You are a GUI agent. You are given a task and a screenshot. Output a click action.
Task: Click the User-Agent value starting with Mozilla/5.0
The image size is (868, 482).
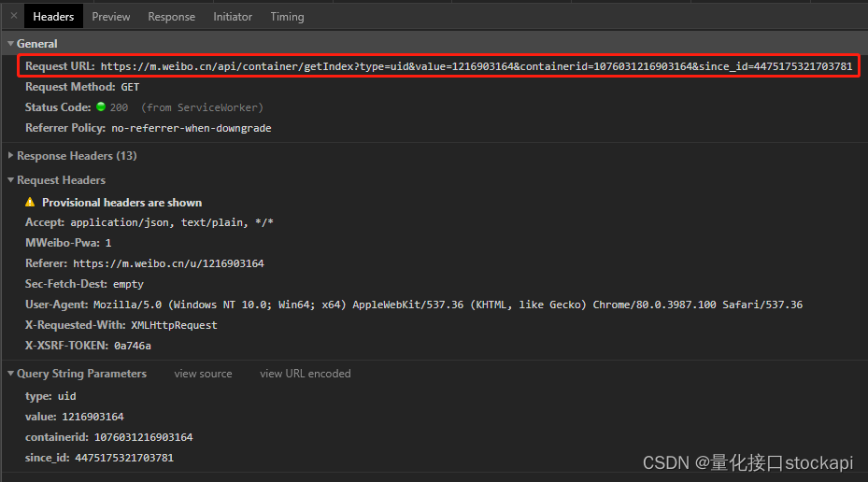(x=448, y=305)
